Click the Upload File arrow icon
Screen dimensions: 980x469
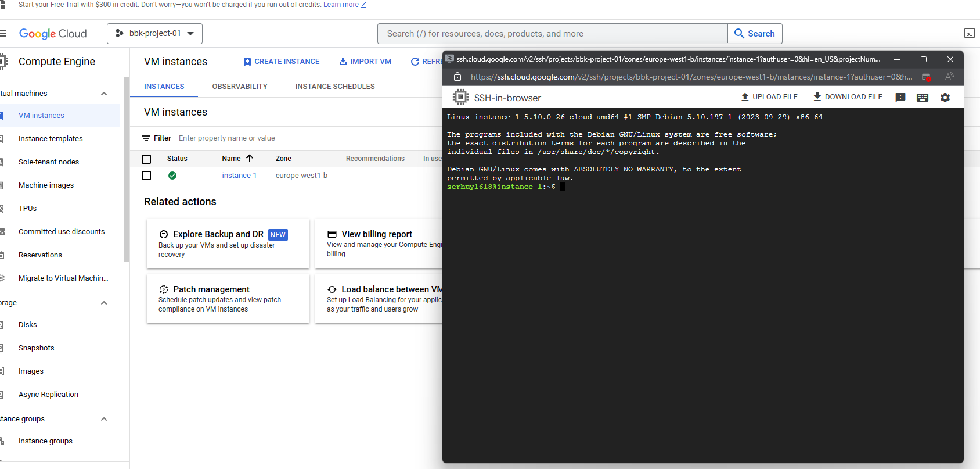pyautogui.click(x=745, y=97)
